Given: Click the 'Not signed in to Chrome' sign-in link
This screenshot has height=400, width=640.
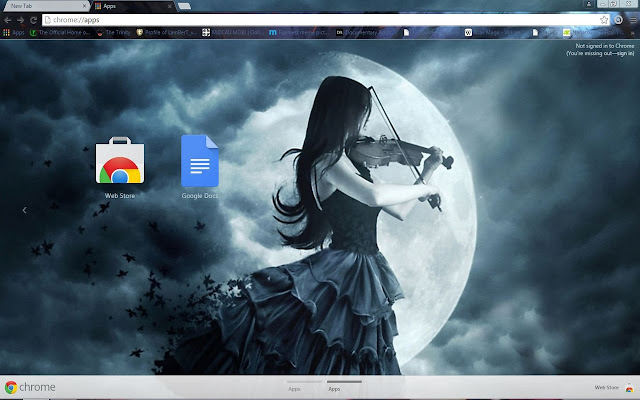Looking at the screenshot, I should tap(600, 50).
